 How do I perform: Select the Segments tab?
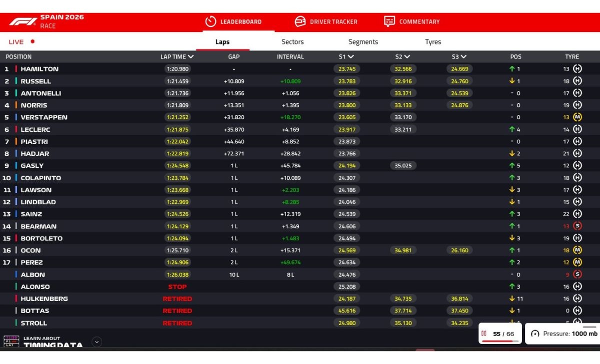pos(363,42)
